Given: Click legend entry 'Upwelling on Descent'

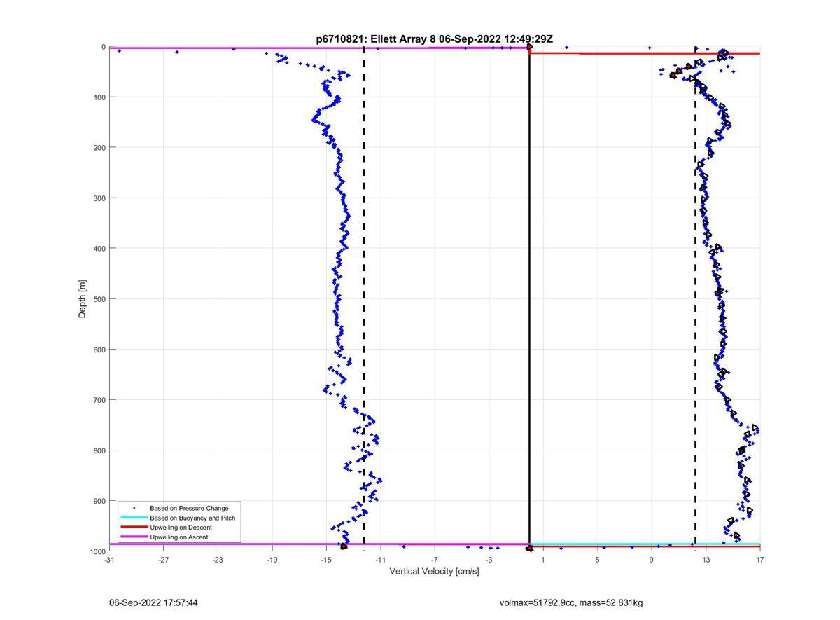Looking at the screenshot, I should click(x=181, y=528).
